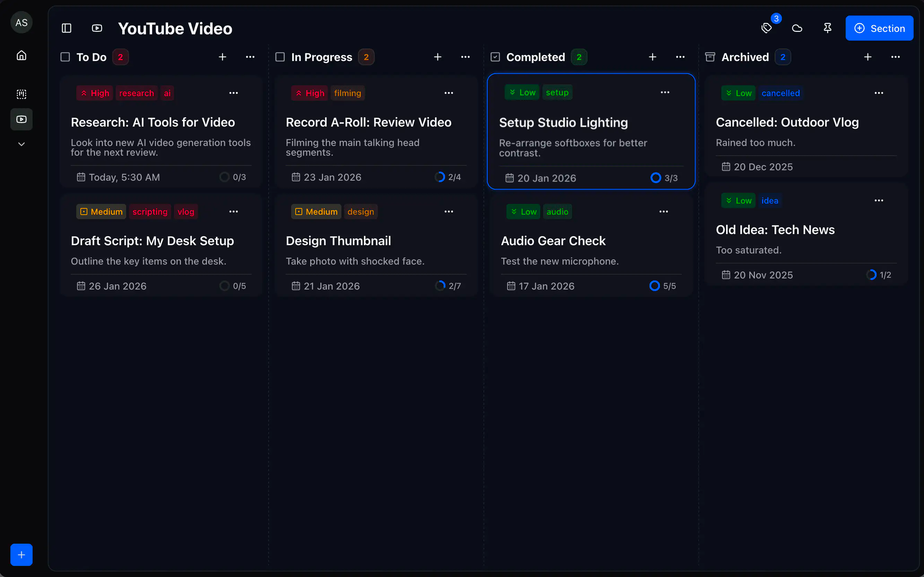Check the To Do column checkbox
924x577 pixels.
click(x=65, y=57)
